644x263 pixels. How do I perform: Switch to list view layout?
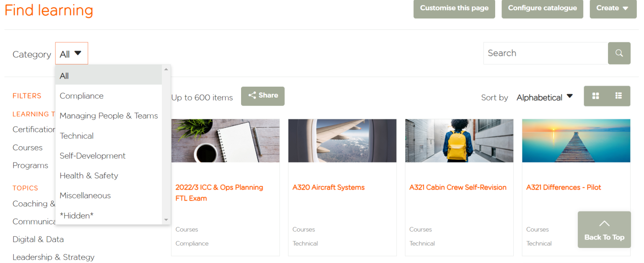coord(618,96)
